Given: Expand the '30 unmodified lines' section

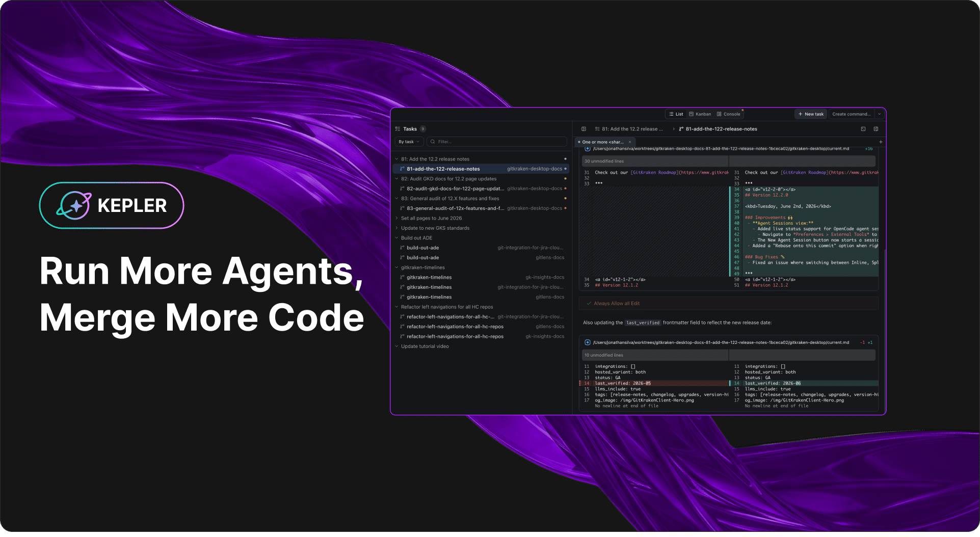Looking at the screenshot, I should click(x=729, y=161).
